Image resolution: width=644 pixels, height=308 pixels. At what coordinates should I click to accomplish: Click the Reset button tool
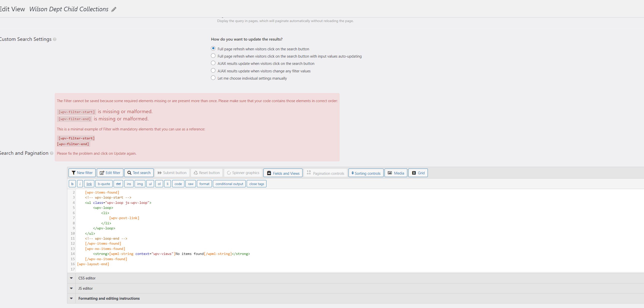click(207, 173)
